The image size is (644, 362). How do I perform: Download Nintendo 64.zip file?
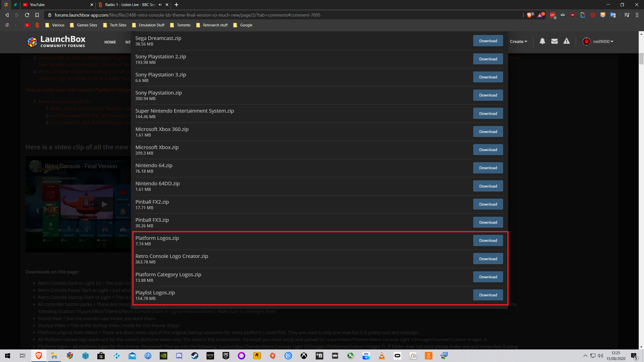(488, 168)
